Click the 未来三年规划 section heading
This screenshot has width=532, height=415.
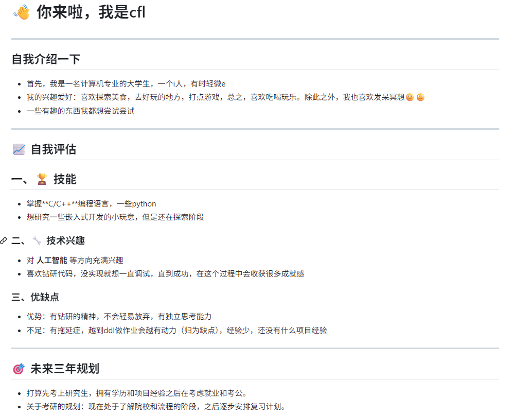tap(64, 368)
